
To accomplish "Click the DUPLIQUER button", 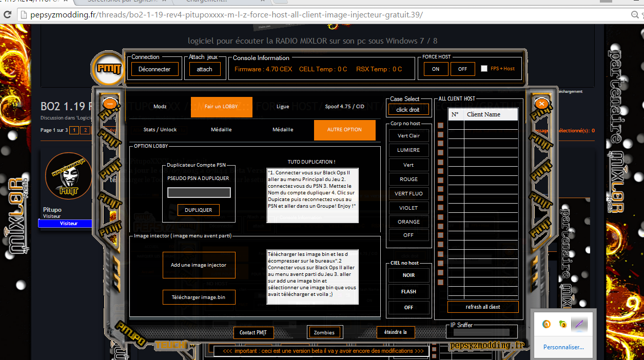I will 199,210.
